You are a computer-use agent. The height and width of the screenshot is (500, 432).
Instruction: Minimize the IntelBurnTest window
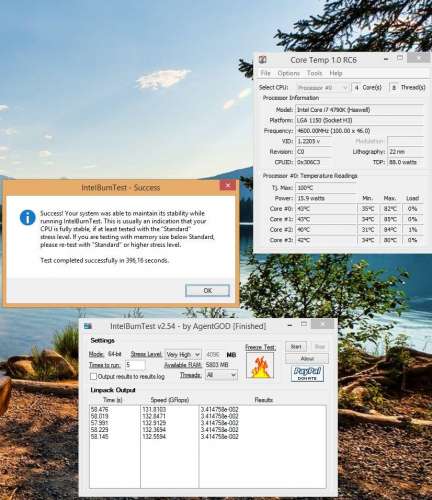click(x=290, y=325)
